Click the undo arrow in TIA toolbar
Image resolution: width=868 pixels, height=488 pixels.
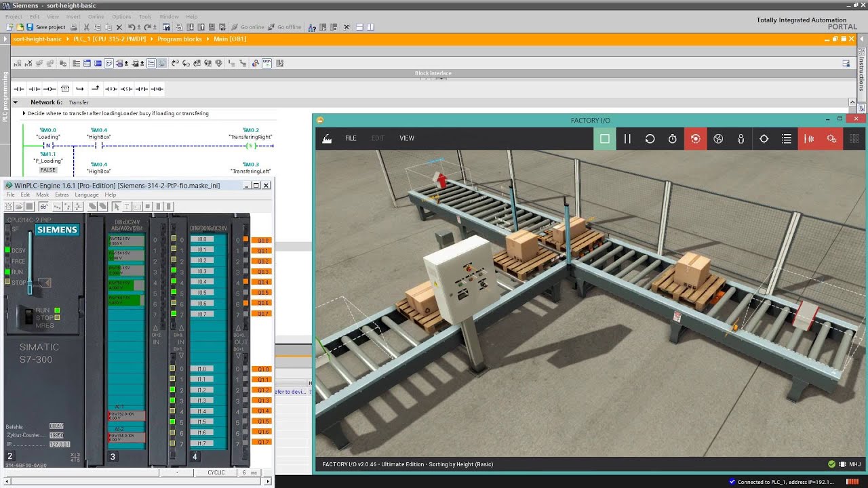tap(132, 27)
